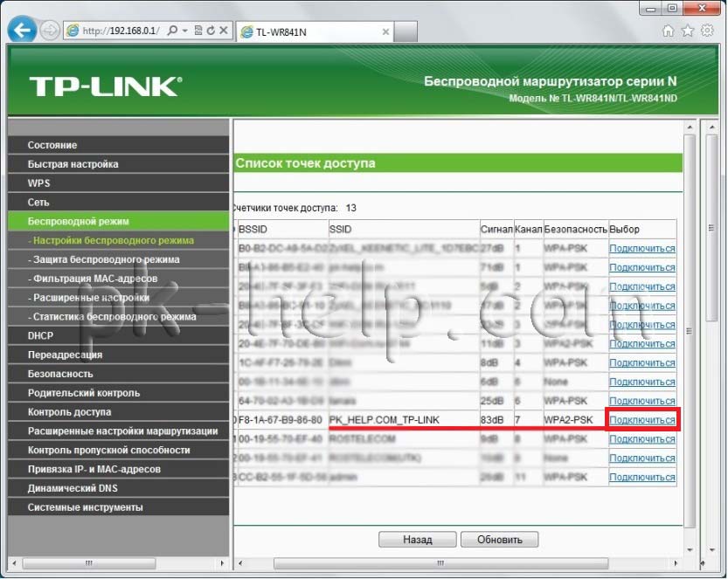Click the sidebar horizontal scrollbar thumb
This screenshot has height=579, width=728.
[88, 563]
